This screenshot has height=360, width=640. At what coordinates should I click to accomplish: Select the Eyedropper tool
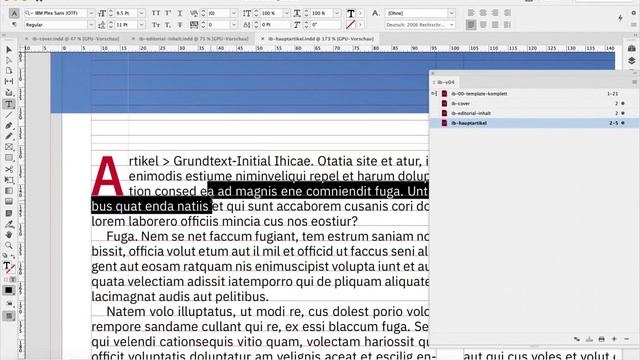pos(9,224)
